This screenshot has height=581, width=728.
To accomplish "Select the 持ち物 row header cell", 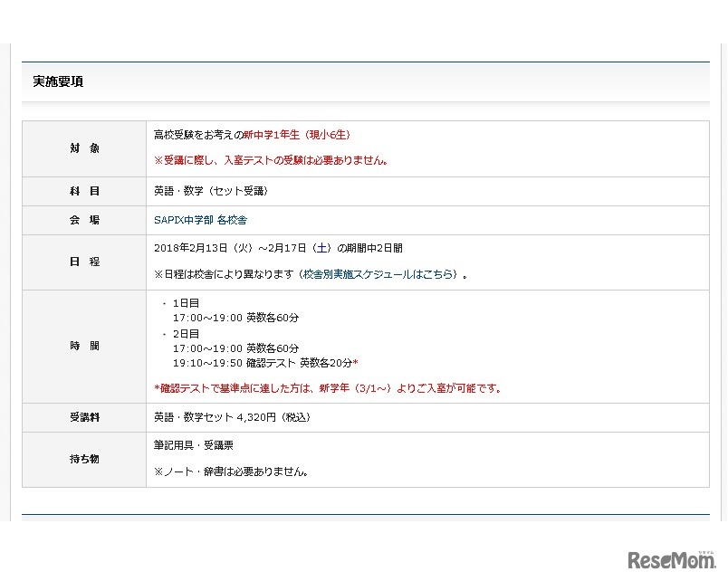I will pos(84,459).
